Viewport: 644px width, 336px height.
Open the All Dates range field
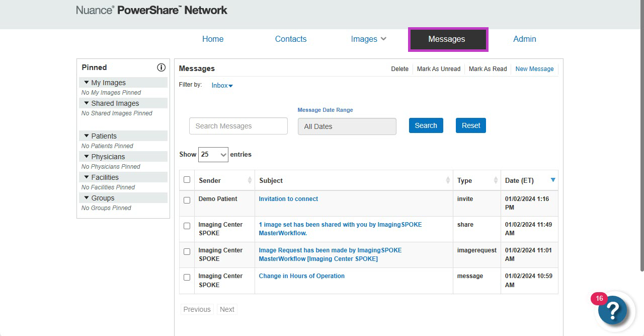(x=347, y=126)
